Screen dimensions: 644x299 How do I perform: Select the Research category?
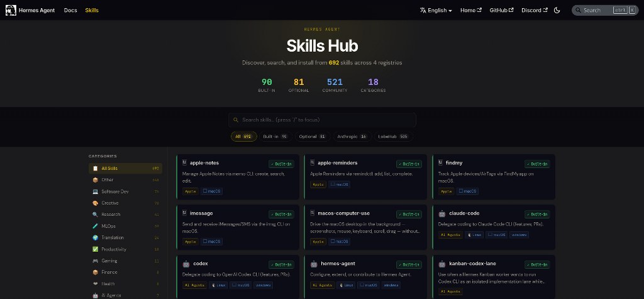125,214
